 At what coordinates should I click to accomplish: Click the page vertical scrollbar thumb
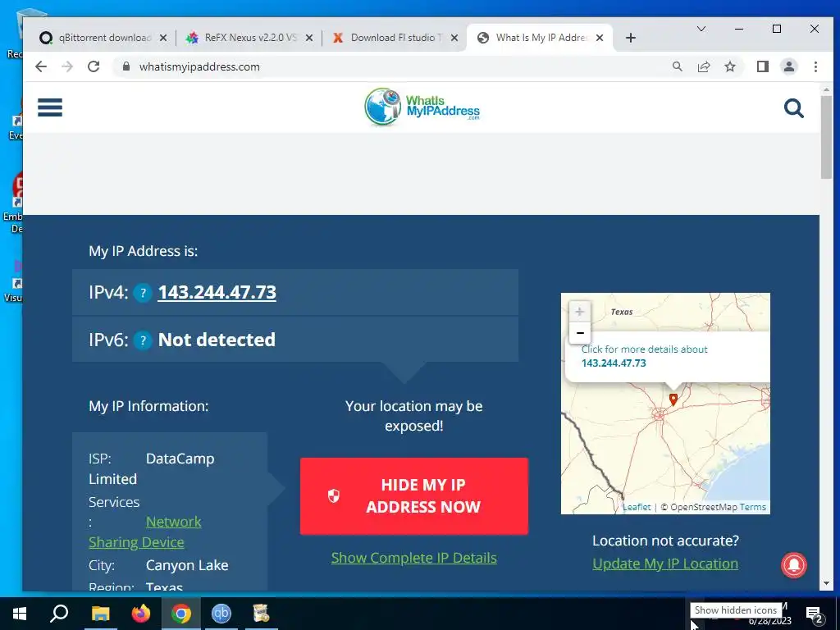coord(825,137)
